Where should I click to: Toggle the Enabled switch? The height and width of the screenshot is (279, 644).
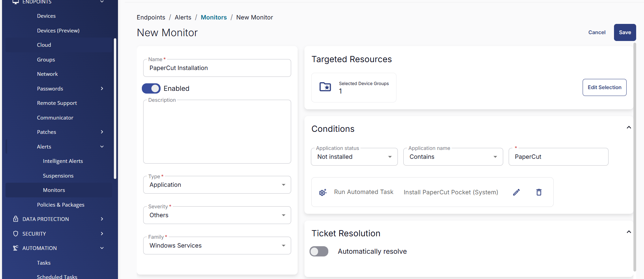[151, 88]
